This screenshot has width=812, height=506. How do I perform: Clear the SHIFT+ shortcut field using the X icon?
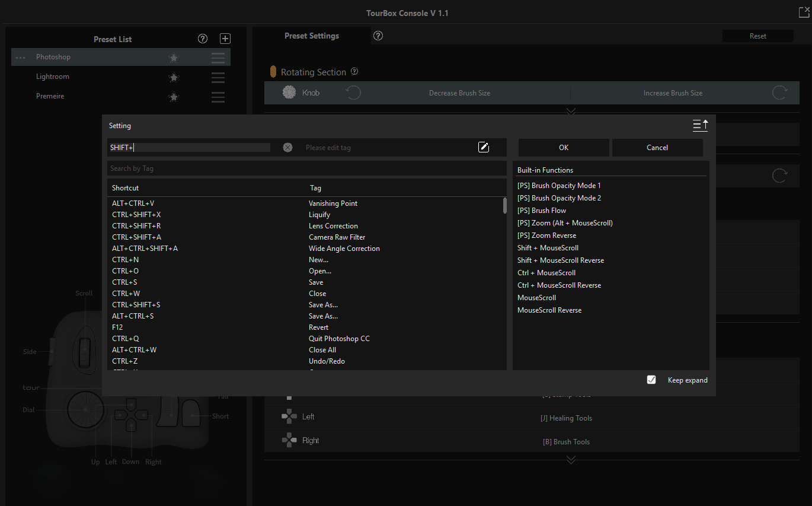click(287, 147)
